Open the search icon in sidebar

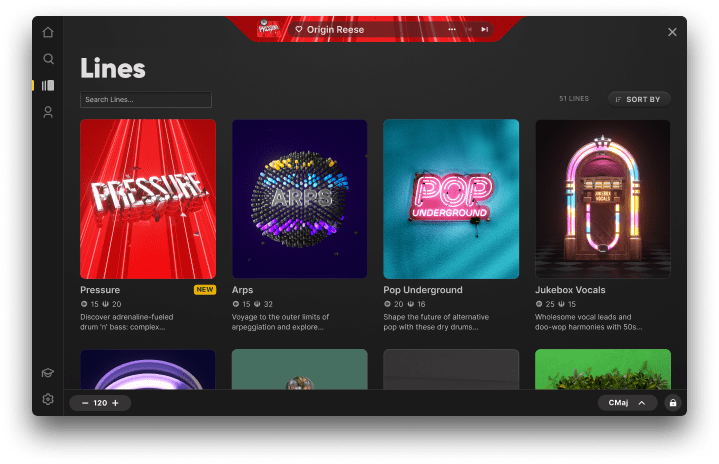tap(48, 59)
